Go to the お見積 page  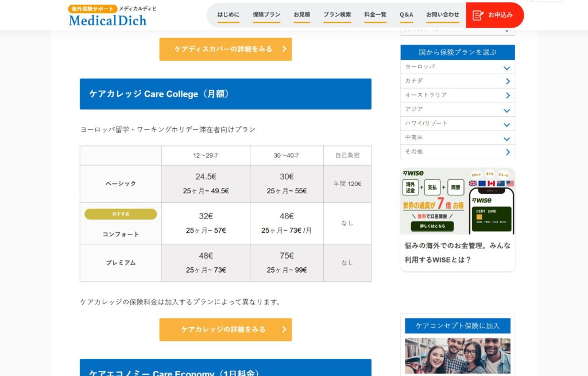pyautogui.click(x=301, y=14)
